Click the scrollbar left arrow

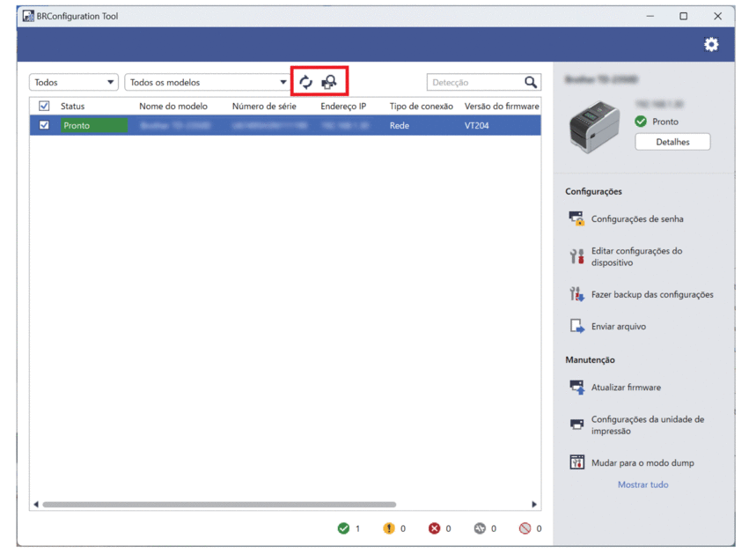tap(36, 505)
